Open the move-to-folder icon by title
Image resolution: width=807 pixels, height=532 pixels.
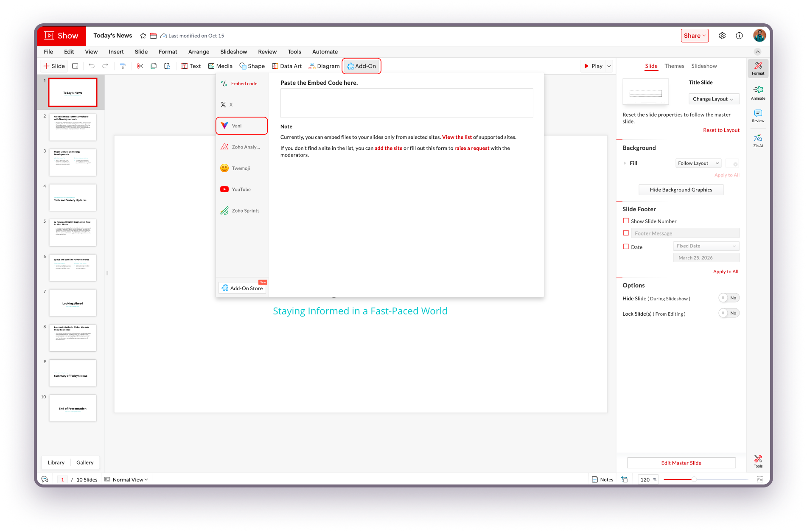[x=154, y=36]
